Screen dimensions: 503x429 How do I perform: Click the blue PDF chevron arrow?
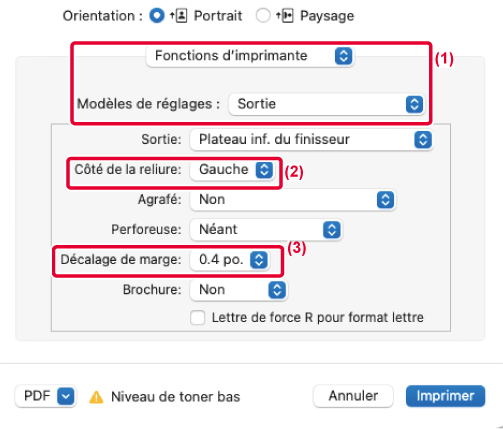click(66, 396)
